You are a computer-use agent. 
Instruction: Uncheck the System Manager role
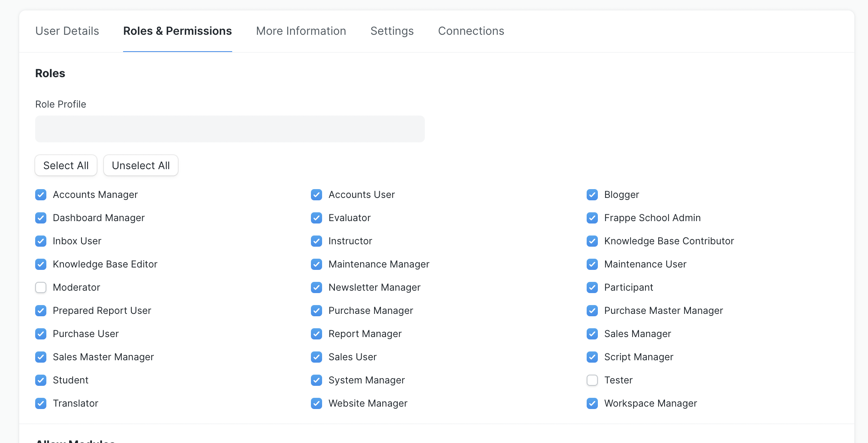point(316,380)
